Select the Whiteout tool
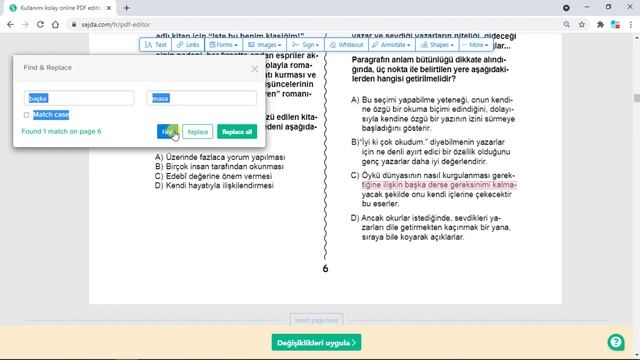Image resolution: width=640 pixels, height=360 pixels. pos(346,45)
